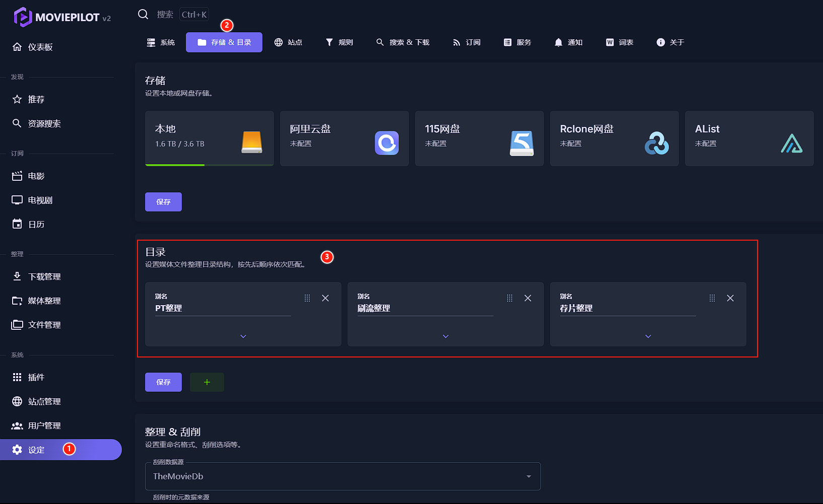This screenshot has width=823, height=504.
Task: Click the AList logo icon
Action: coord(792,143)
